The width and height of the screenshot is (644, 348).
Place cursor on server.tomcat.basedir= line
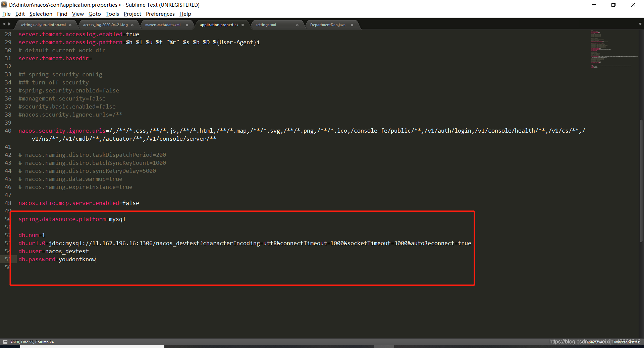(55, 58)
